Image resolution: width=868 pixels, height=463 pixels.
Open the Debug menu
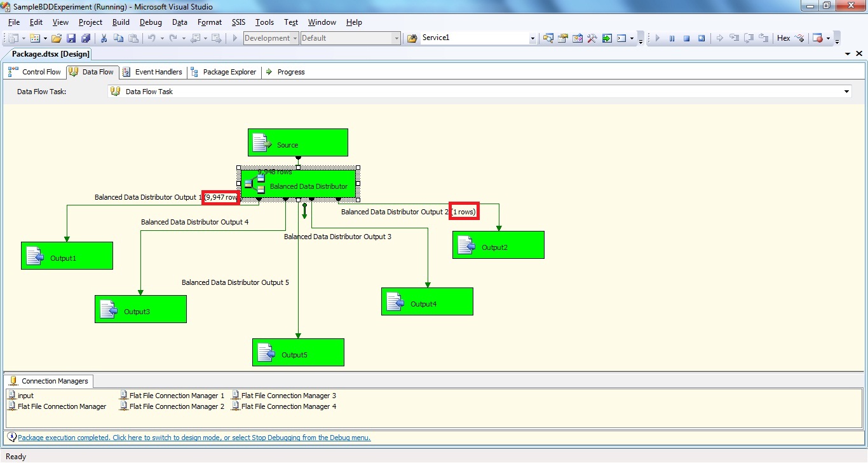(151, 22)
